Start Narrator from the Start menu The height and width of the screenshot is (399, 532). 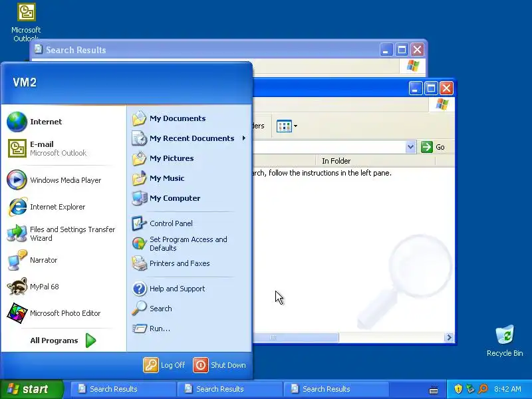pos(63,260)
